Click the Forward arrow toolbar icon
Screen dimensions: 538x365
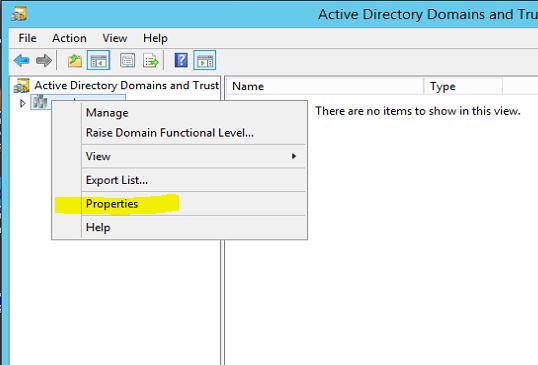44,61
